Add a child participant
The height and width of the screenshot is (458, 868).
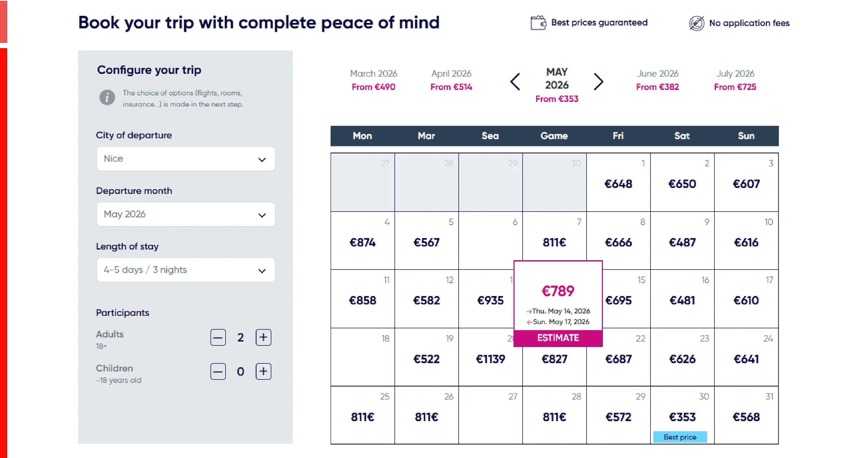coord(263,371)
